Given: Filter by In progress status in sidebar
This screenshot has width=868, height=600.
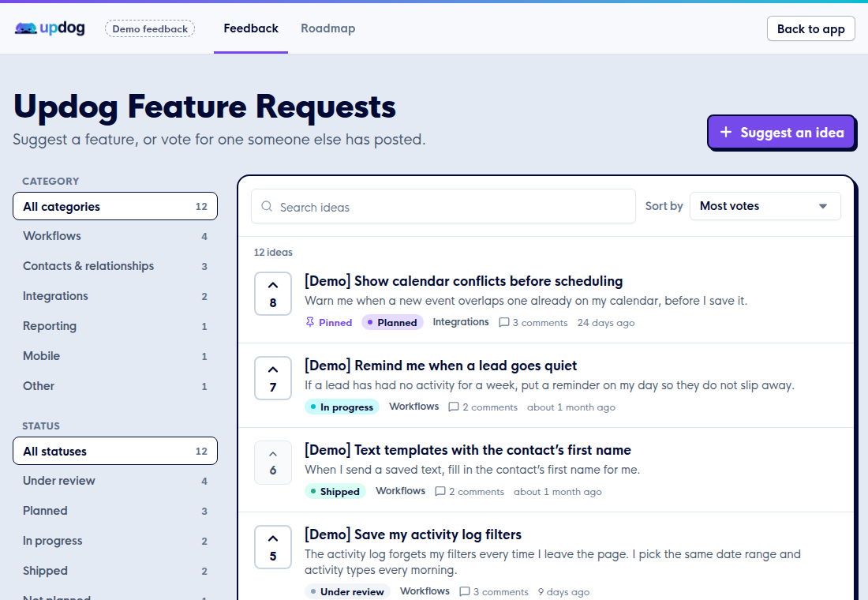Looking at the screenshot, I should 115,541.
